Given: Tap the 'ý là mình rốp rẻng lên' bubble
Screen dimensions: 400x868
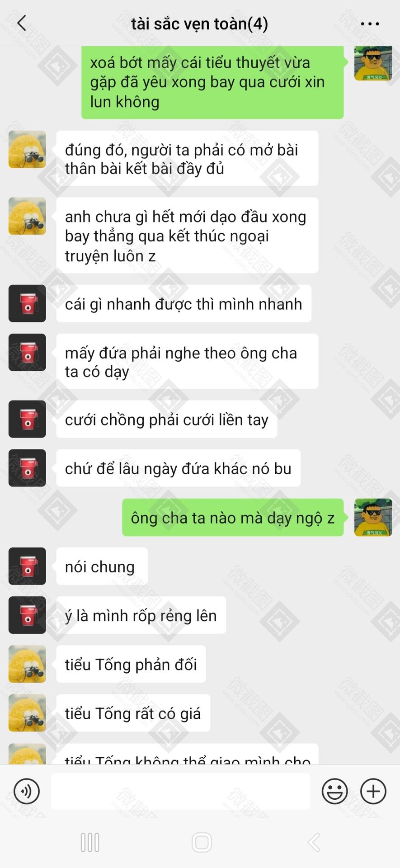Looking at the screenshot, I should (141, 615).
